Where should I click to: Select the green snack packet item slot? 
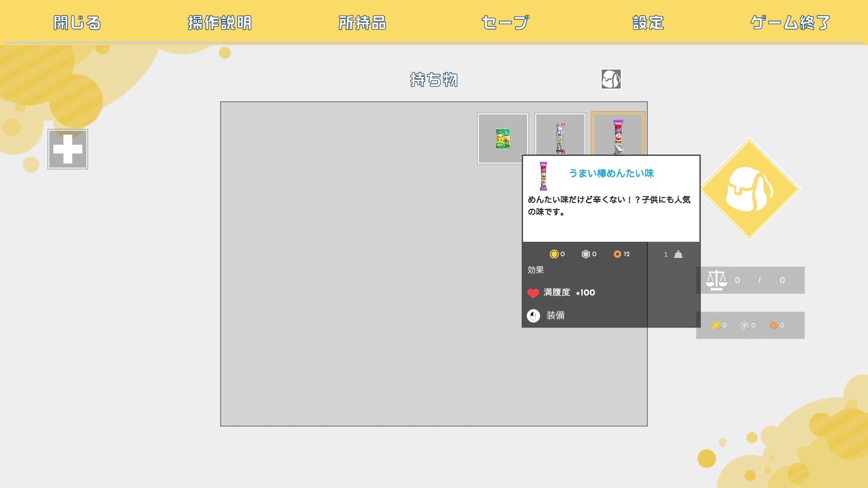503,138
